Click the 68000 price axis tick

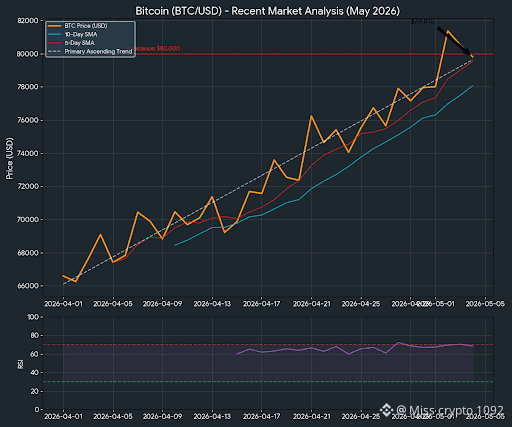pyautogui.click(x=28, y=253)
